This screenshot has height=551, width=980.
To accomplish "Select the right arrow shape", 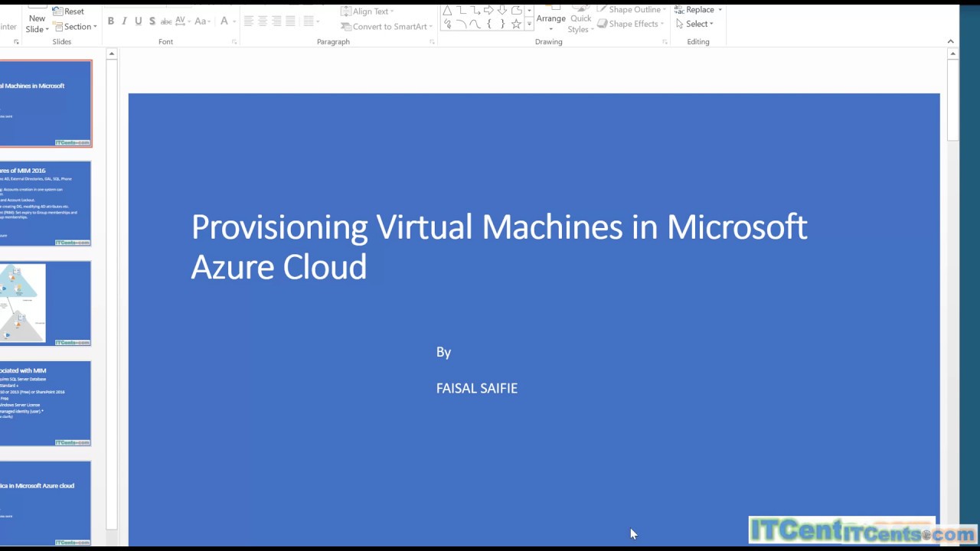I will click(488, 10).
